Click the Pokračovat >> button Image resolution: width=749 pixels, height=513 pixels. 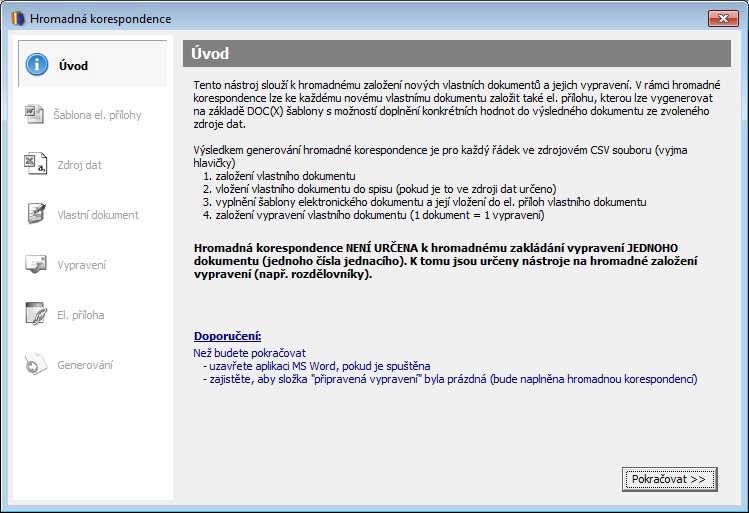coord(669,479)
